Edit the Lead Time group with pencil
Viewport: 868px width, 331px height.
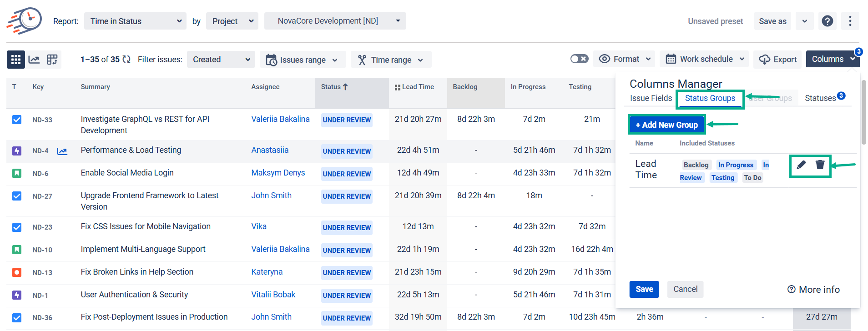click(801, 165)
